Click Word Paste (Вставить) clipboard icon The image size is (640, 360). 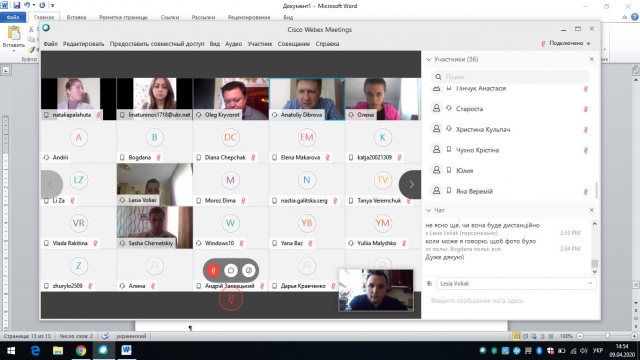[x=14, y=33]
